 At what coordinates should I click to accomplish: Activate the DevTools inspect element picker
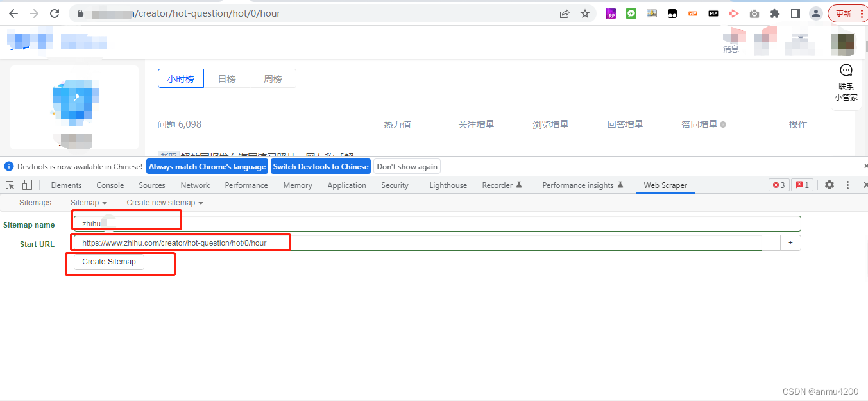tap(10, 185)
